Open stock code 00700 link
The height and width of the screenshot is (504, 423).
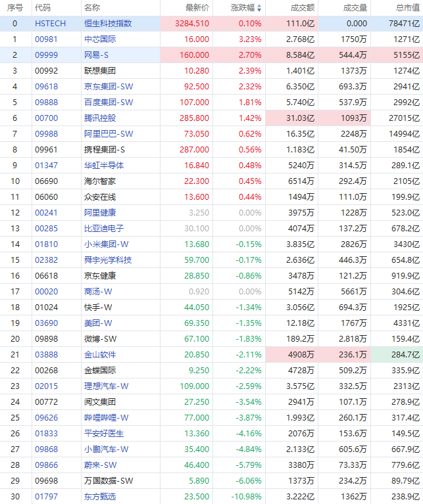tap(46, 118)
